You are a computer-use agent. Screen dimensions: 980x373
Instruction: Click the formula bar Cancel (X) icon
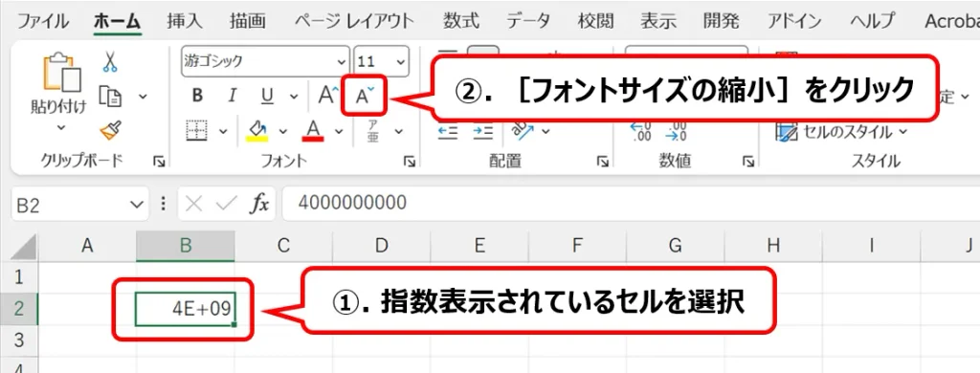[193, 204]
